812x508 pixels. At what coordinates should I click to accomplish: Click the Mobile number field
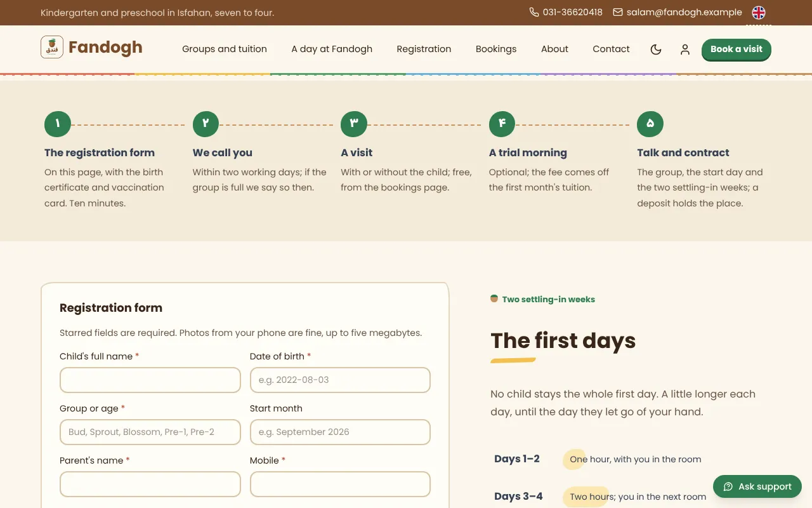[340, 484]
